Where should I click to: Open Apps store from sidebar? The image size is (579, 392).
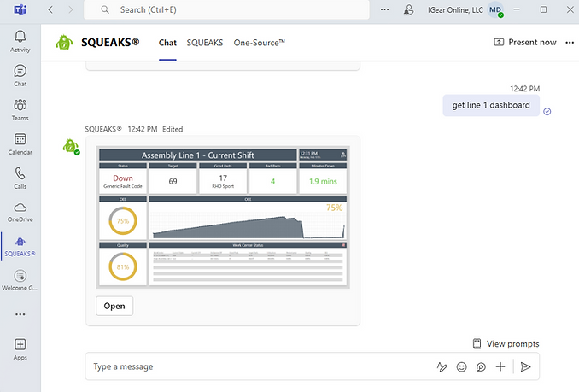click(x=20, y=348)
